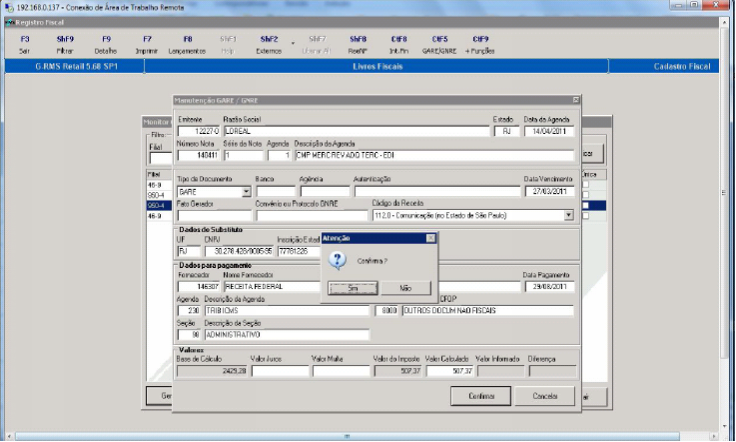
Task: Click the UF field in Dados do Substituto
Action: (189, 251)
